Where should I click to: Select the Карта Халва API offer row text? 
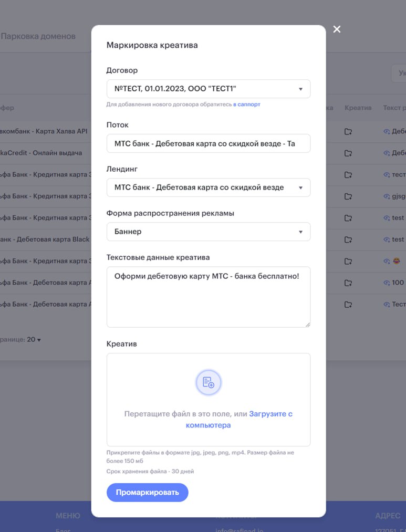pyautogui.click(x=44, y=131)
